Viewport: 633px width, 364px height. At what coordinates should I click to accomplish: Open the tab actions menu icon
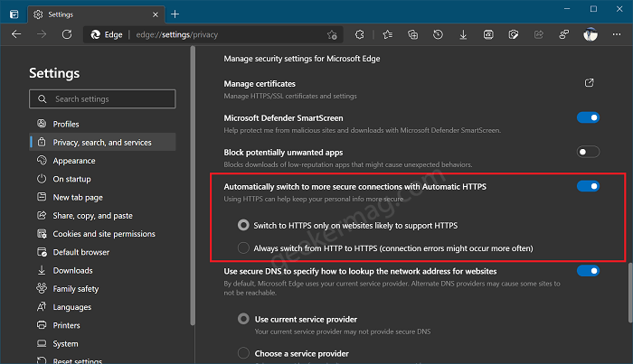(x=14, y=14)
